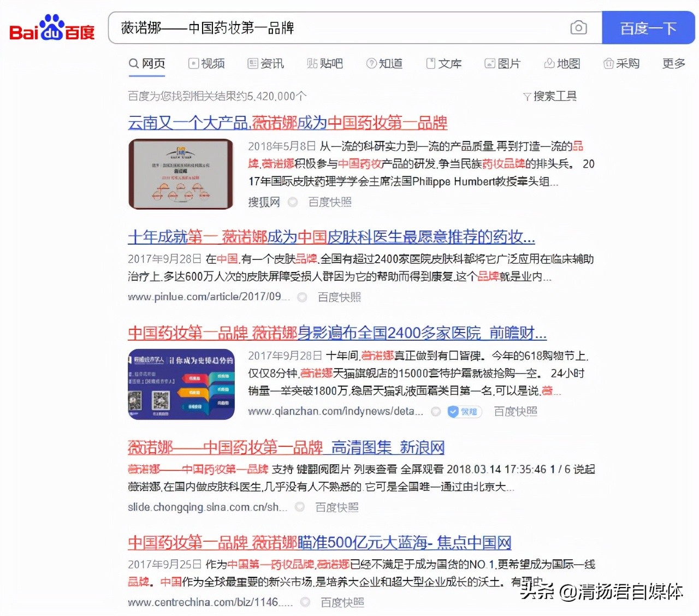699x616 pixels.
Task: Click the Baidu logo
Action: click(x=51, y=30)
